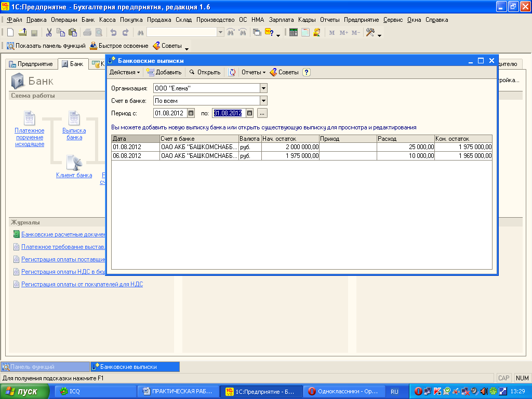This screenshot has height=399, width=532.
Task: Expand the Счет в банке dropdown
Action: pos(263,100)
